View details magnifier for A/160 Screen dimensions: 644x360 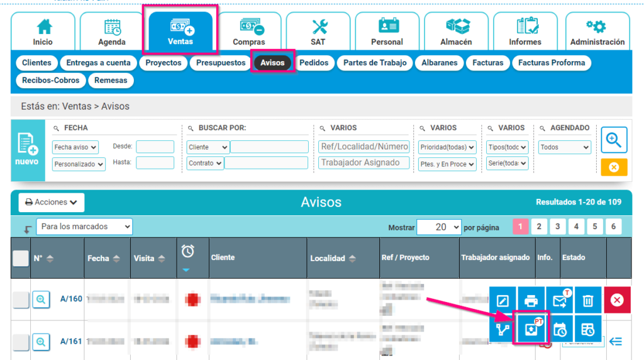point(41,300)
